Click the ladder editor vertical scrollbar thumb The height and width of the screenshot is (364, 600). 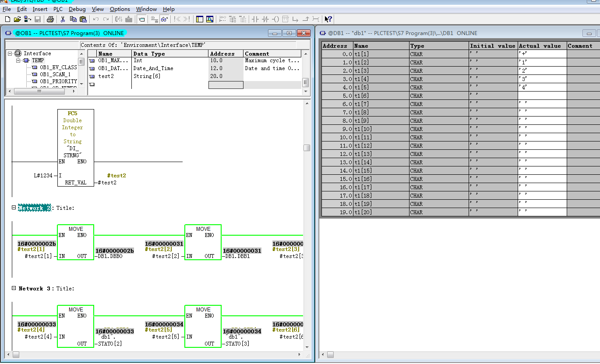tap(307, 148)
